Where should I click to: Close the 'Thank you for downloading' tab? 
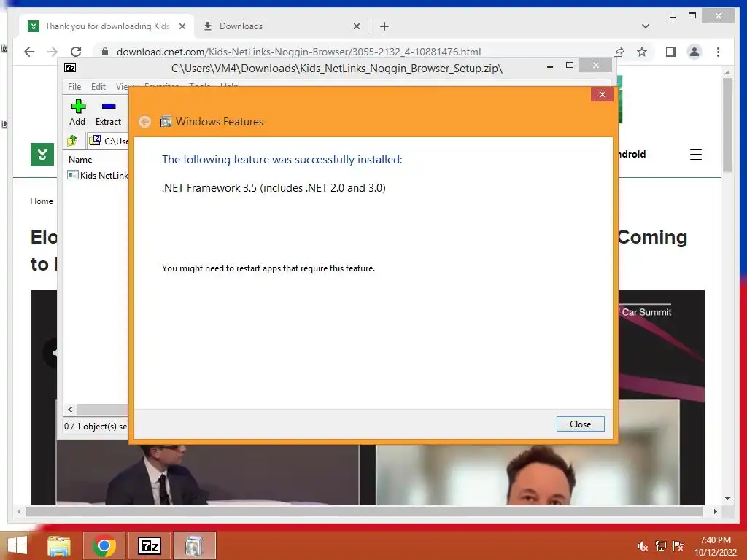point(182,27)
